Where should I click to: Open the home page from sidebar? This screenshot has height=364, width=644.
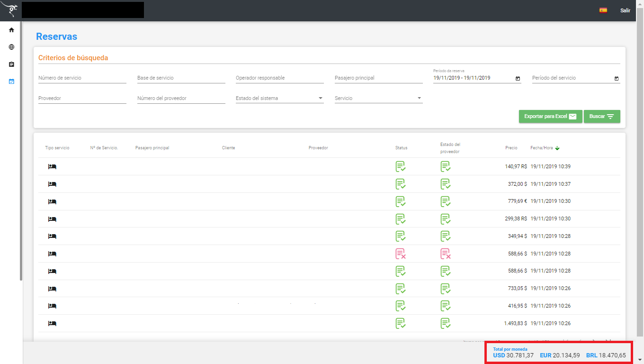(11, 30)
